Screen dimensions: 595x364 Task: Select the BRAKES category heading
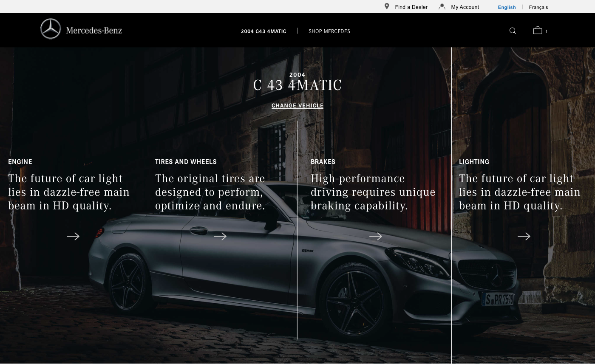(323, 162)
